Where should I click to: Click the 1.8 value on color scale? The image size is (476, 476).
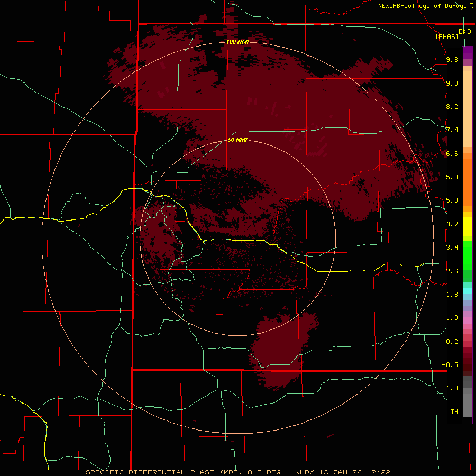[x=452, y=295]
